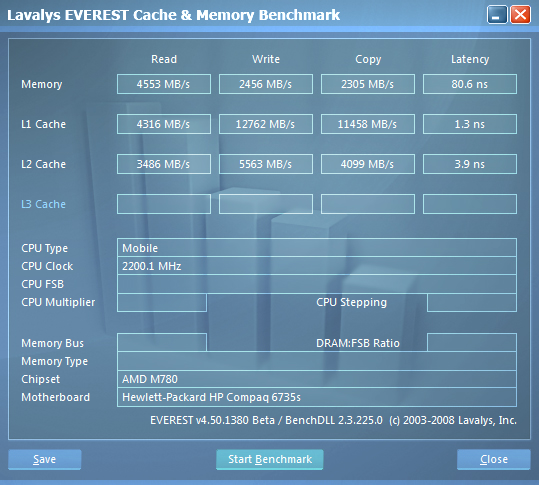This screenshot has width=539, height=485.
Task: Select L2 Cache Copy 4099 MB/s
Action: pos(368,164)
